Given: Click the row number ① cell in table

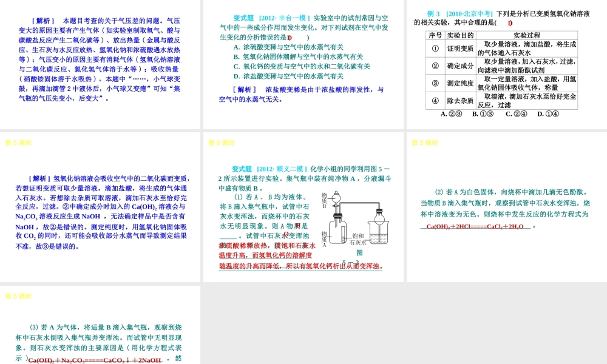Looking at the screenshot, I should (x=435, y=49).
